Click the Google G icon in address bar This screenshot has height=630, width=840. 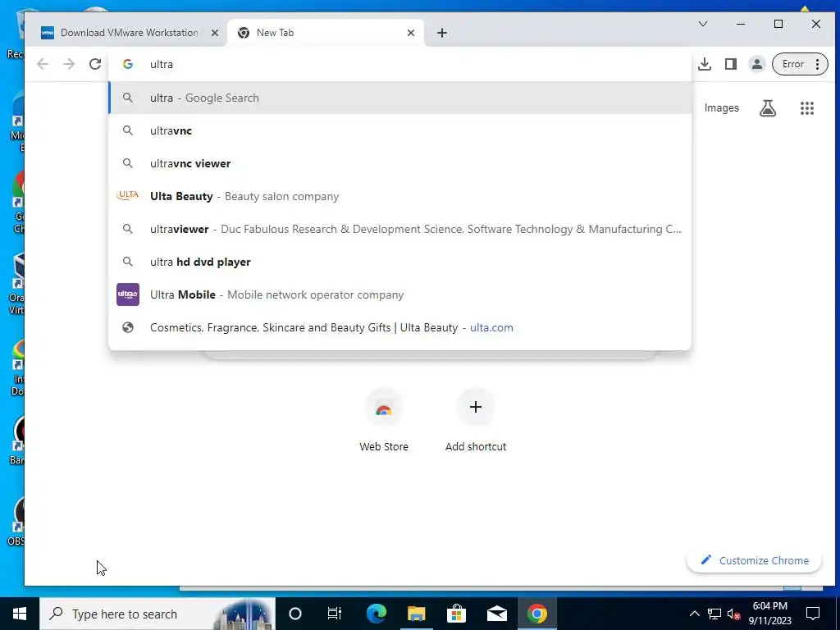click(x=127, y=64)
